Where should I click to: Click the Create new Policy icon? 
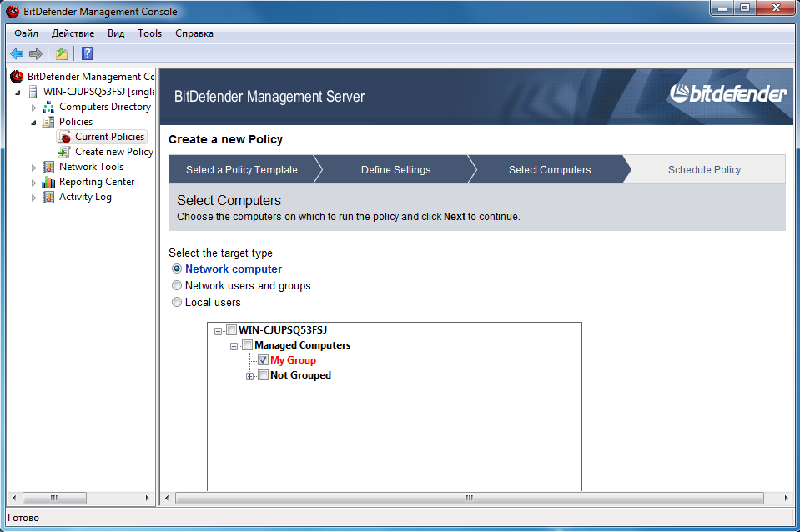tap(65, 152)
